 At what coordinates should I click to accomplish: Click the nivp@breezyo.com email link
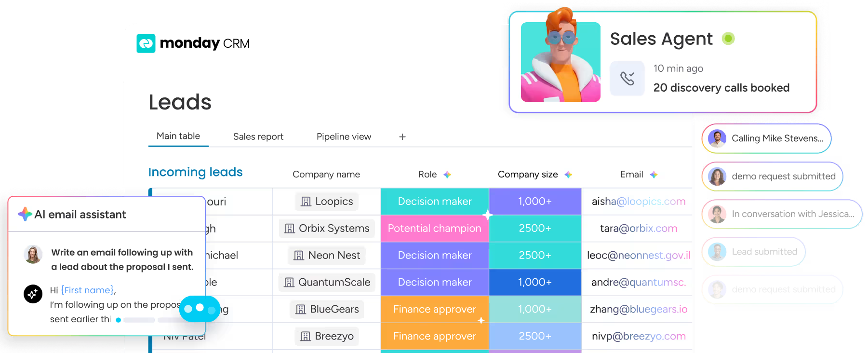[639, 337]
